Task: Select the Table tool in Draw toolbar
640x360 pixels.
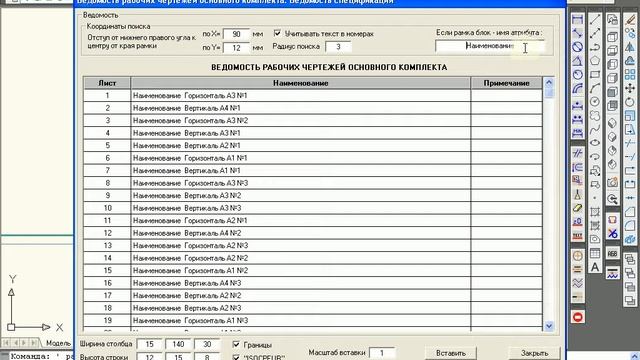Action: click(595, 253)
